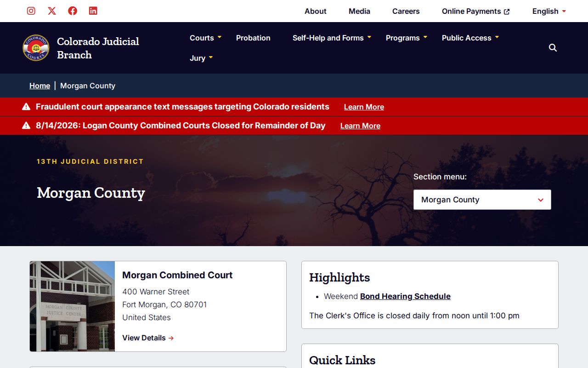
Task: Click the Colorado Judicial Branch site title
Action: point(98,48)
